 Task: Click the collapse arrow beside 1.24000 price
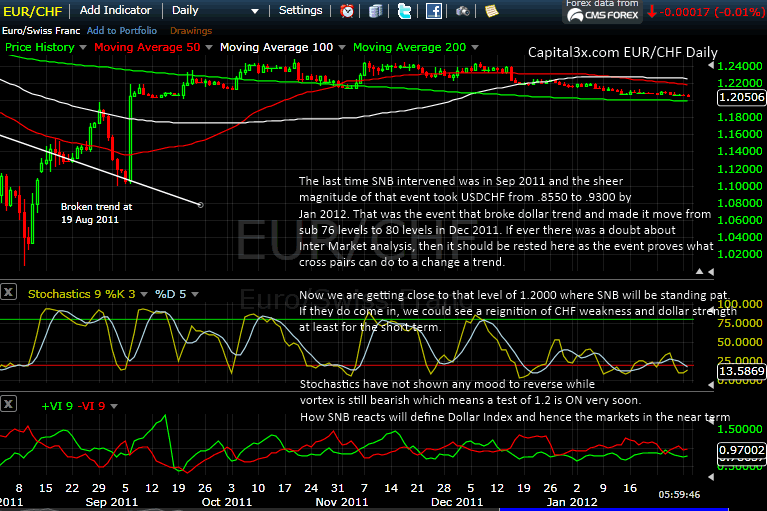[711, 66]
